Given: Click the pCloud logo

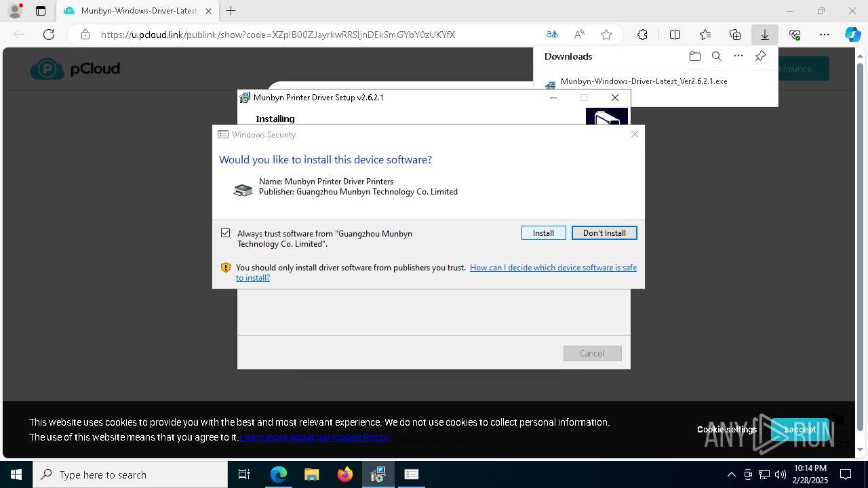Looking at the screenshot, I should tap(75, 68).
